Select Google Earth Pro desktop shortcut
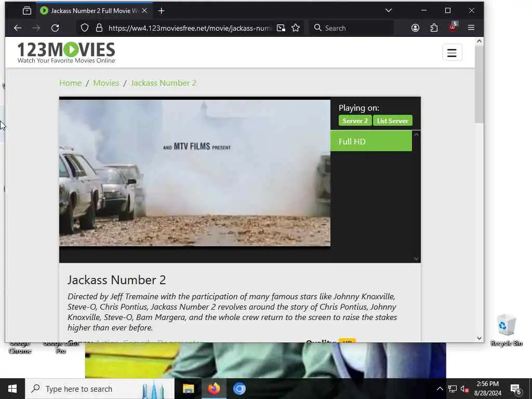 [x=61, y=348]
